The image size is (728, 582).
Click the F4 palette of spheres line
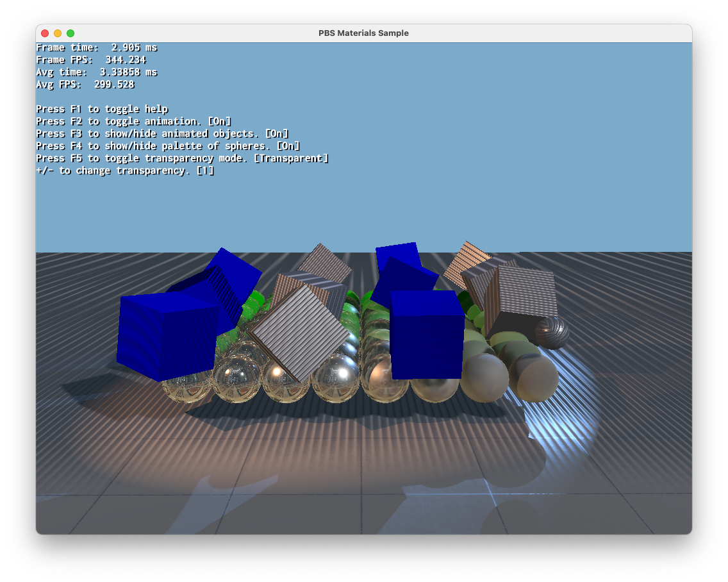168,146
